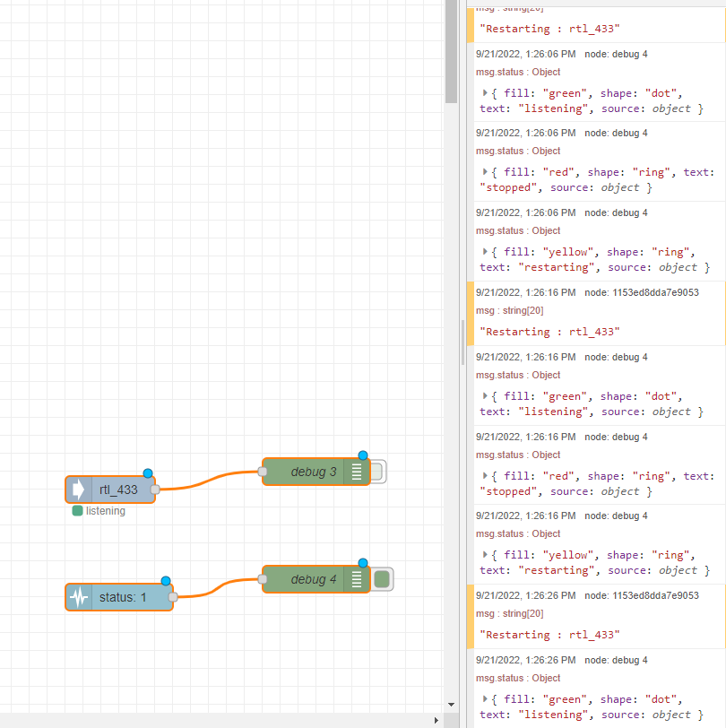Click the debug 4 node list icon

click(x=357, y=579)
